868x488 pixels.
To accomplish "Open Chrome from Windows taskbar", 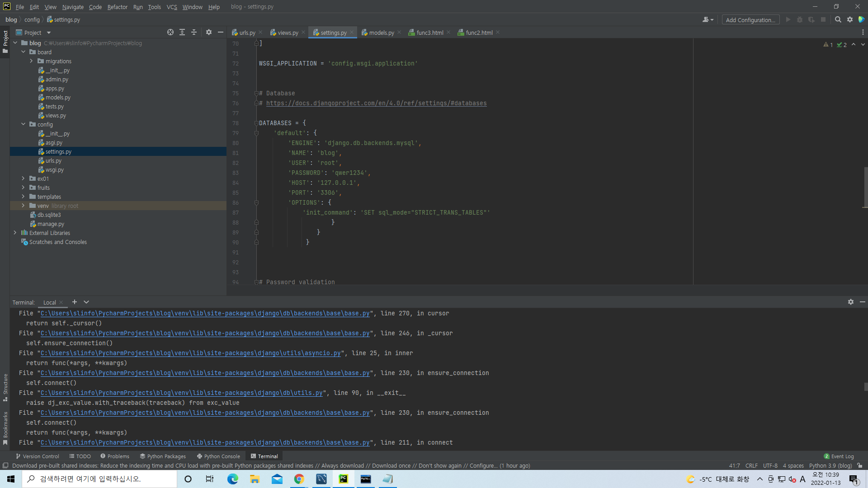I will [x=299, y=479].
